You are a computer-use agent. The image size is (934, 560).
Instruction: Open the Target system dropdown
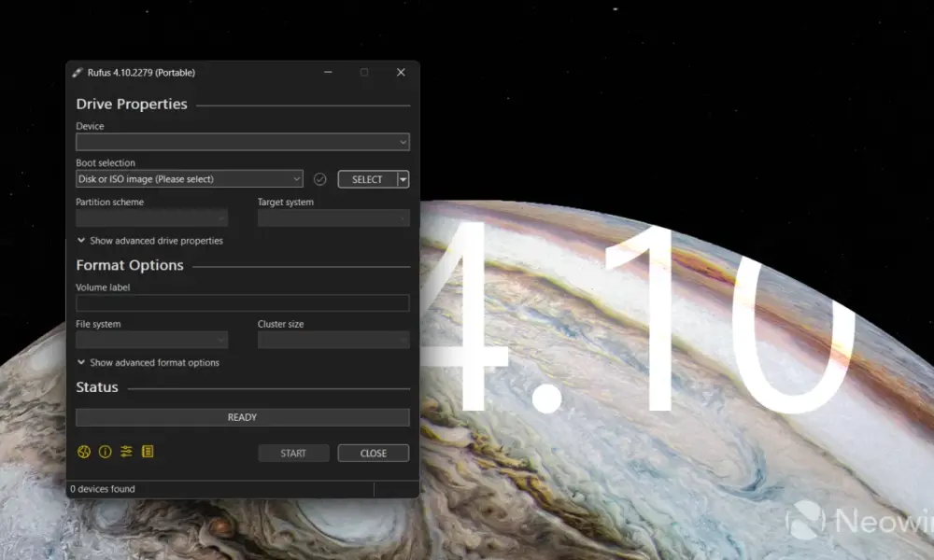point(333,218)
